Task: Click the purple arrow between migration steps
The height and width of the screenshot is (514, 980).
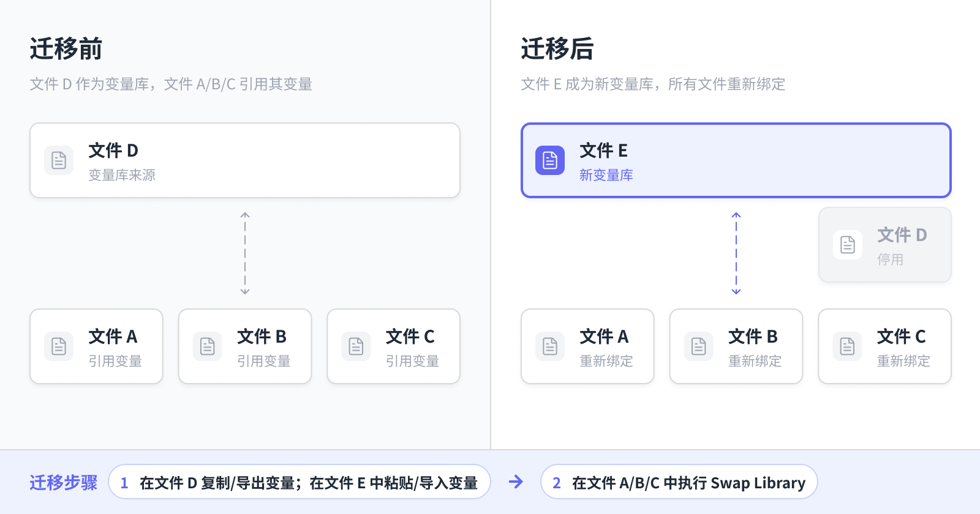Action: coord(516,482)
